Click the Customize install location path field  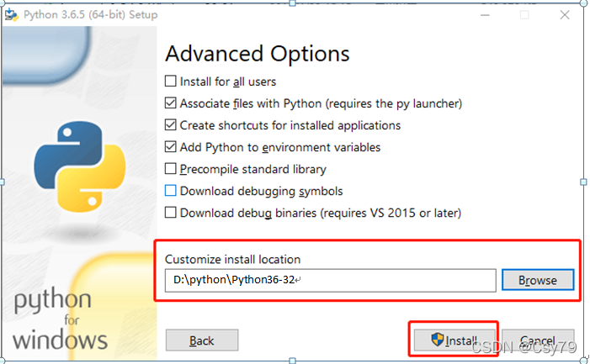click(331, 280)
